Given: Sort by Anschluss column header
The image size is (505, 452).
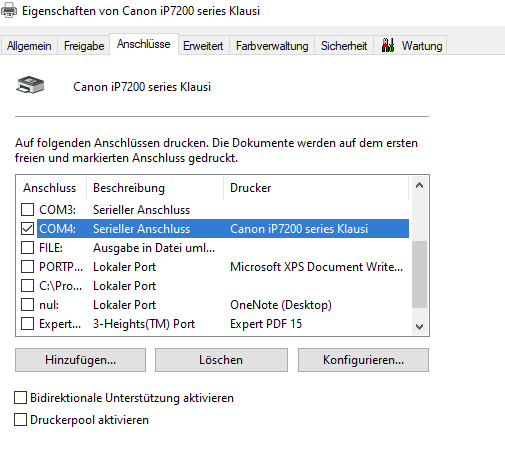Looking at the screenshot, I should [51, 188].
